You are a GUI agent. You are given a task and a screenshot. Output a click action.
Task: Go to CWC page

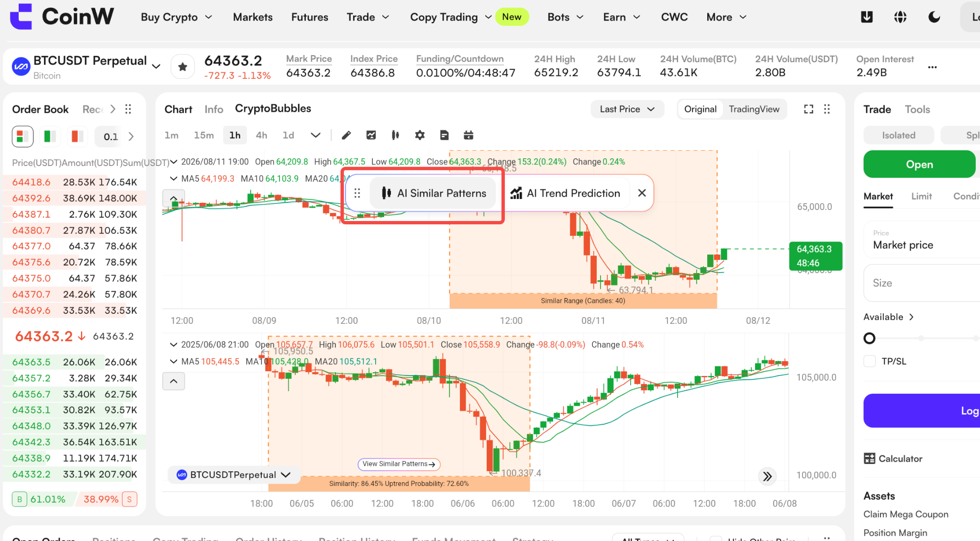674,17
